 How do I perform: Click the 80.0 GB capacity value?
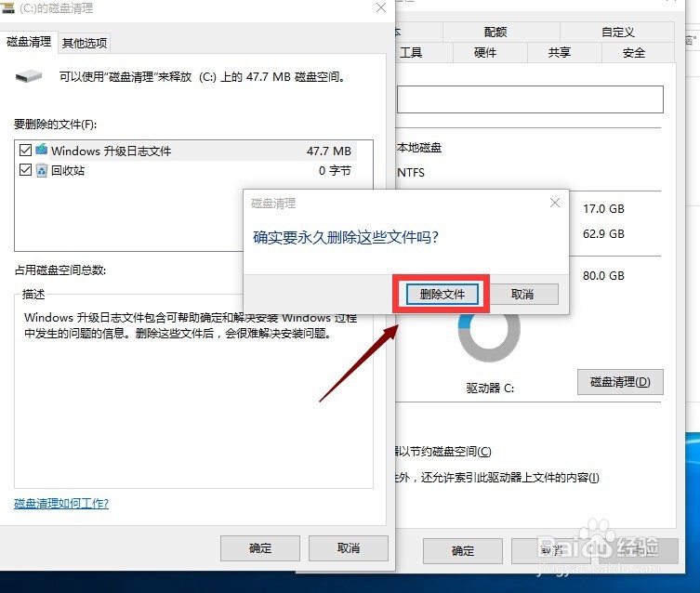coord(603,276)
